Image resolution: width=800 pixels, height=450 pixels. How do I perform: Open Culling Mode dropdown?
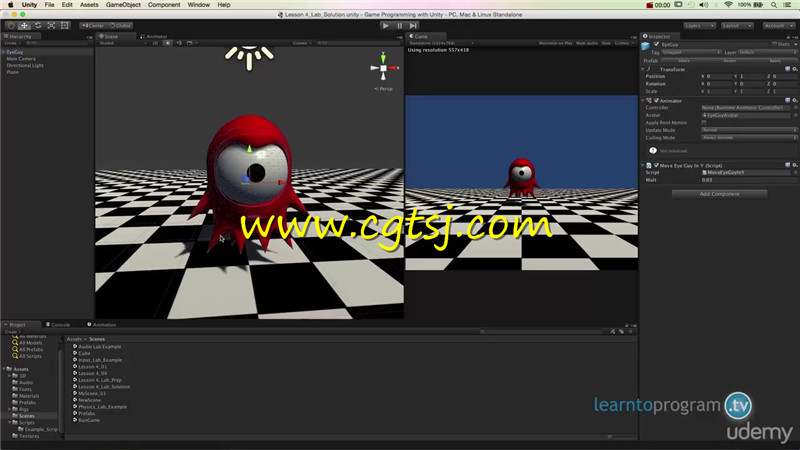749,138
